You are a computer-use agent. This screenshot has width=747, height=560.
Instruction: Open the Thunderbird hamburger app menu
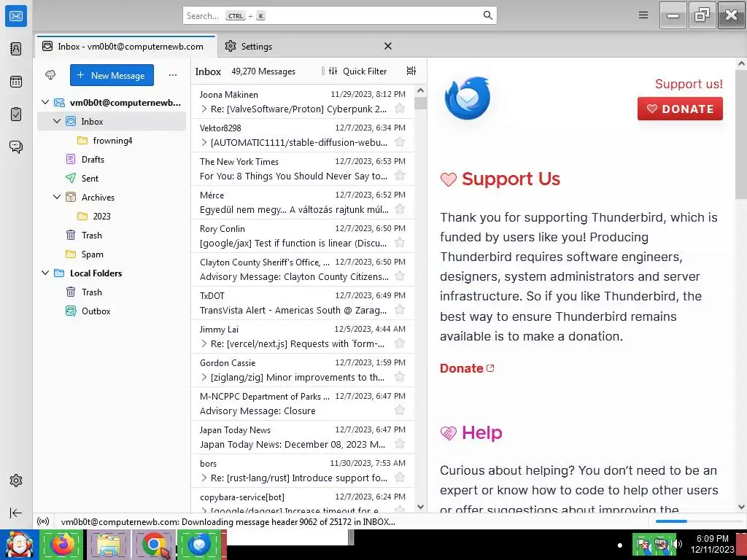643,15
